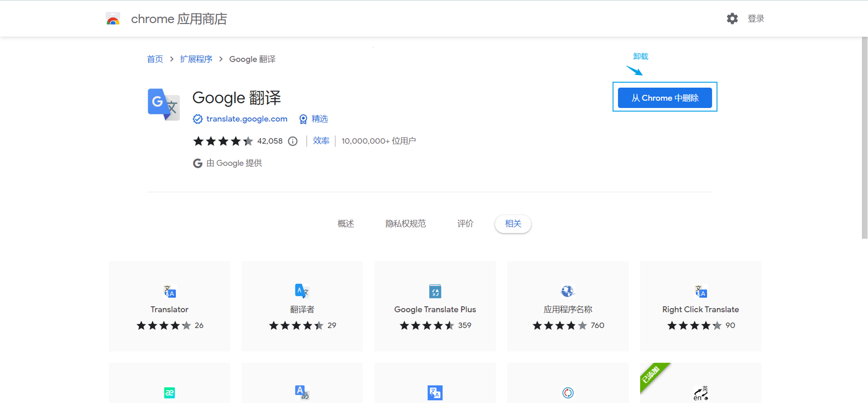Click the 翻译者 extension icon

coord(302,291)
